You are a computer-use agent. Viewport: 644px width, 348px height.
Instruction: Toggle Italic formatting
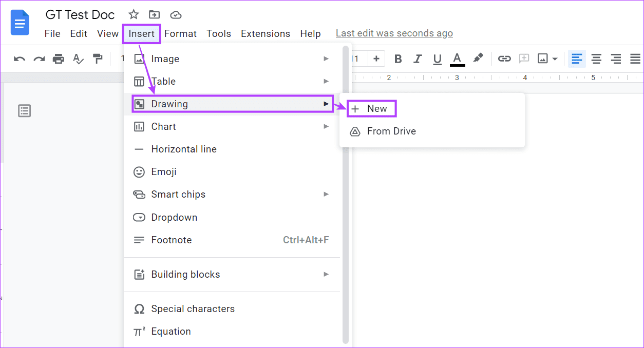418,59
